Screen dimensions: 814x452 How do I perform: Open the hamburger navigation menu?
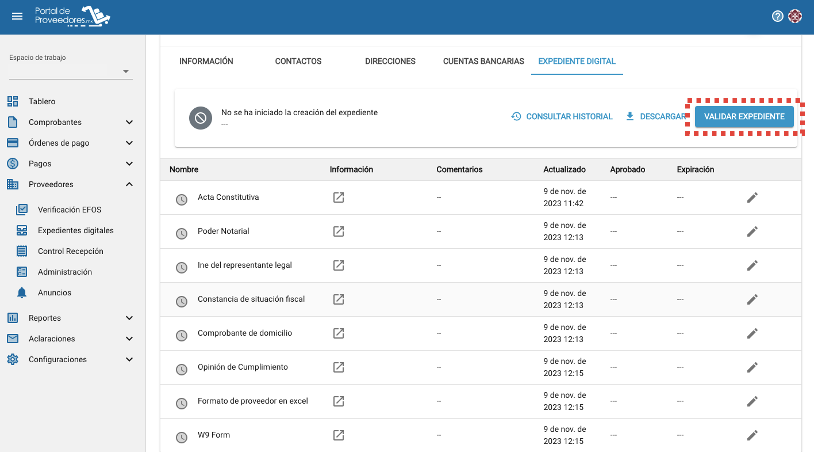[17, 17]
